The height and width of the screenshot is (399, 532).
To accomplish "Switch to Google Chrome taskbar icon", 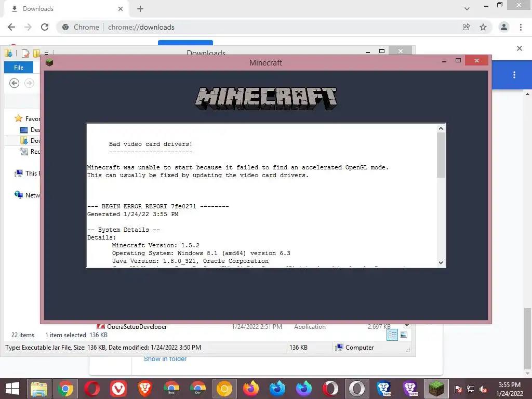I will pyautogui.click(x=65, y=389).
